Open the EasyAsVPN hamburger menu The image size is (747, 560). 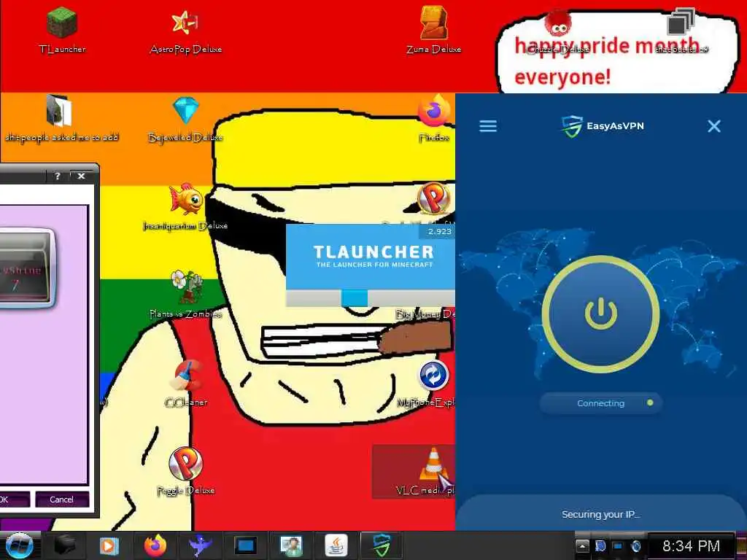(488, 126)
